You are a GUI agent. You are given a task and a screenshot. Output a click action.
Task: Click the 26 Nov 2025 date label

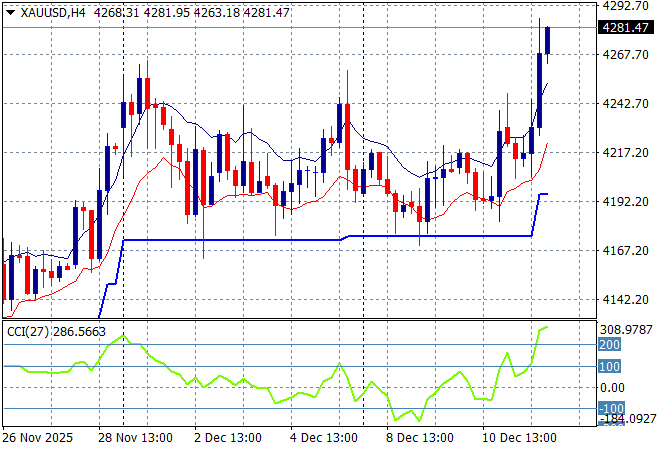coord(36,438)
